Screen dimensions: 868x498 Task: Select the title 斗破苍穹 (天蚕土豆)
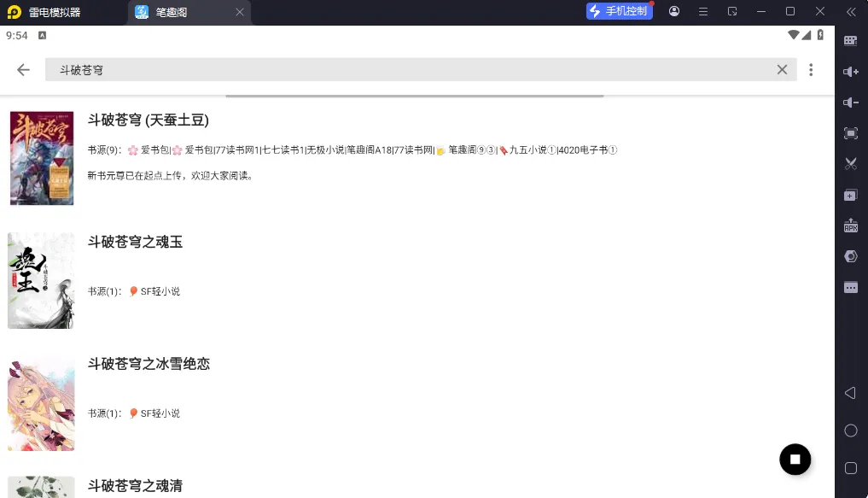point(149,120)
